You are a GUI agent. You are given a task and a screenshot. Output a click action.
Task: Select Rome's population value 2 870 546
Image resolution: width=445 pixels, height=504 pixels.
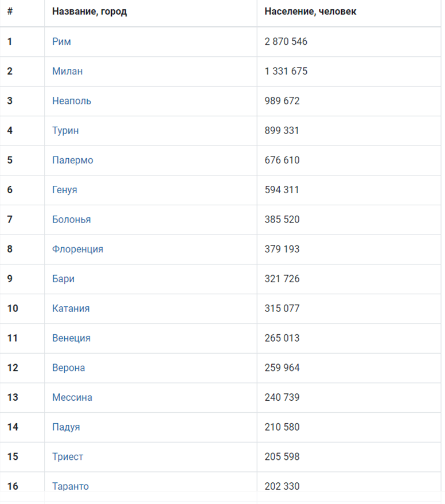coord(286,41)
